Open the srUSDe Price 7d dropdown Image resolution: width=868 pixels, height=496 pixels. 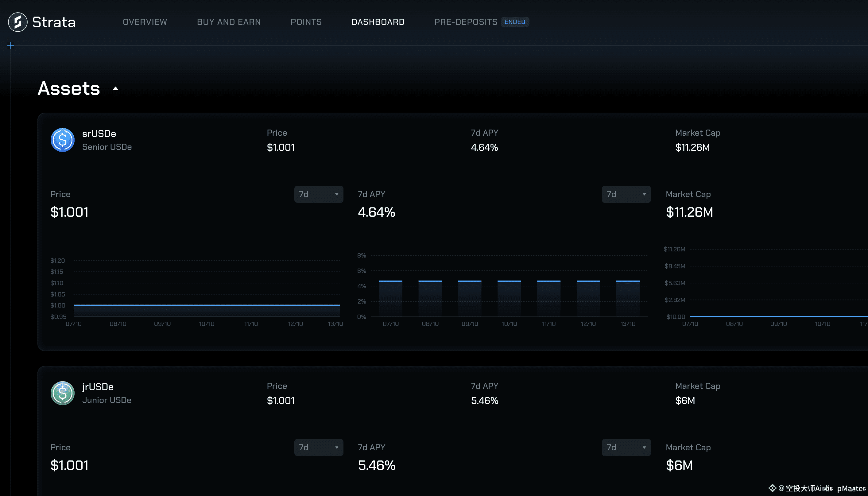(319, 194)
